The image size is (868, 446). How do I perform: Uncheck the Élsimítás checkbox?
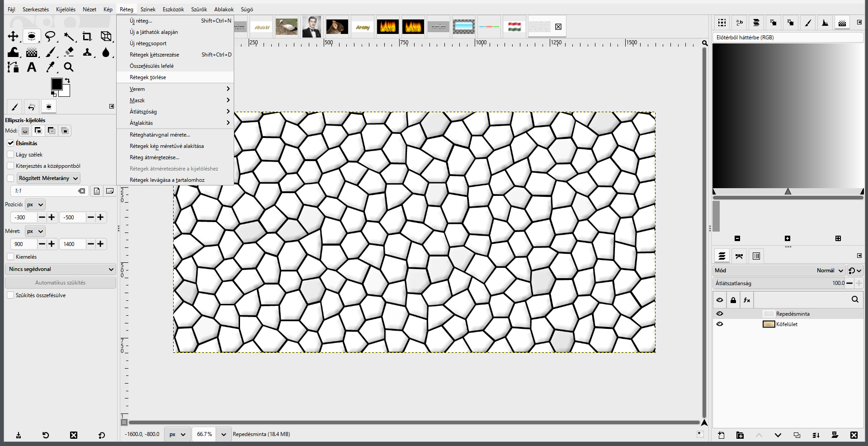(x=10, y=143)
